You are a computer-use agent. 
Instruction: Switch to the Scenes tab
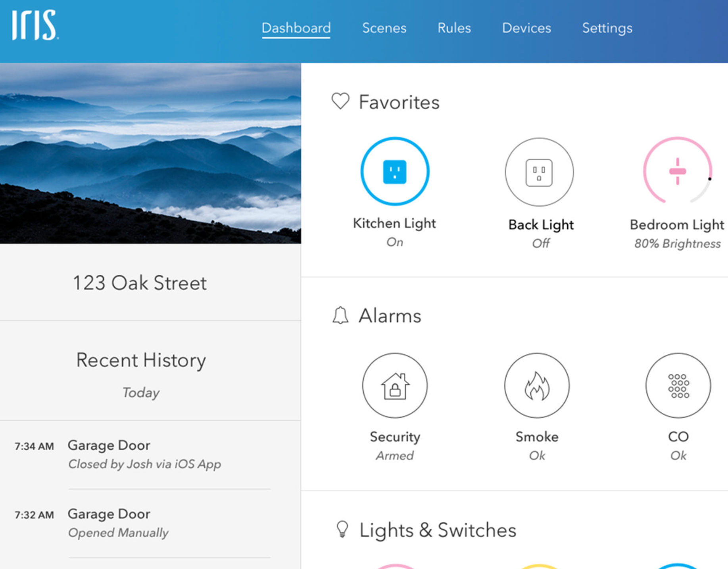click(x=384, y=28)
